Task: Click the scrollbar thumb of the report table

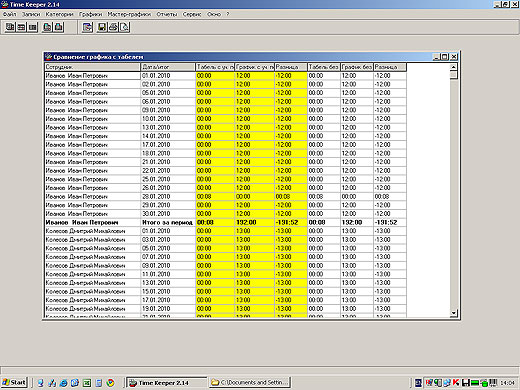Action: pos(453,75)
